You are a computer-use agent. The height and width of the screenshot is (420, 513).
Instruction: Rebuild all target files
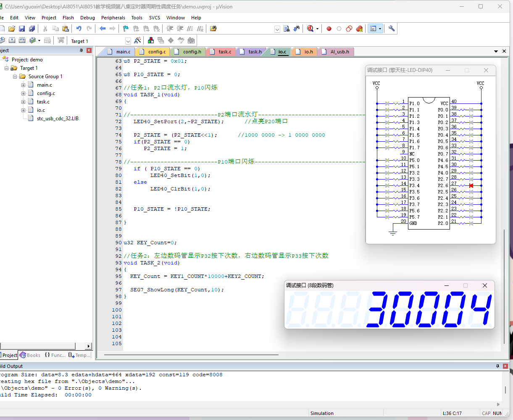(22, 40)
